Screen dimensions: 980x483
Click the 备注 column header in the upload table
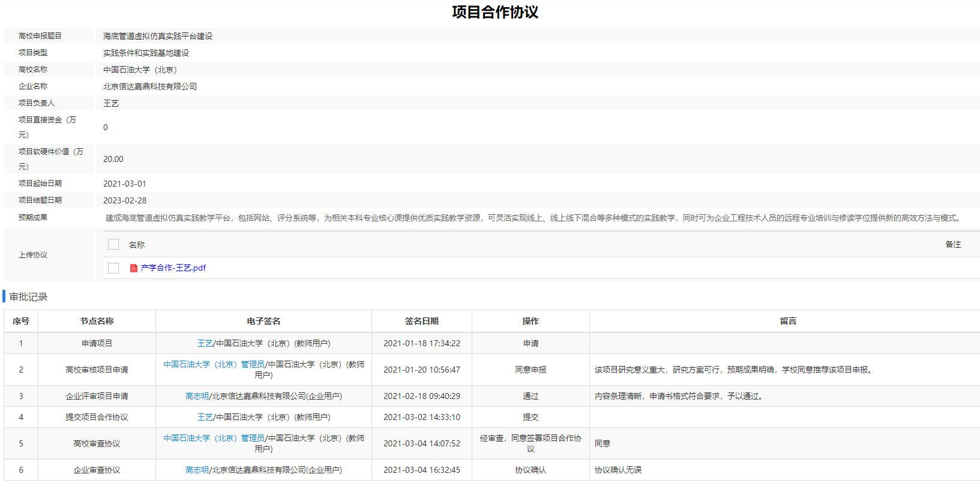click(x=953, y=245)
